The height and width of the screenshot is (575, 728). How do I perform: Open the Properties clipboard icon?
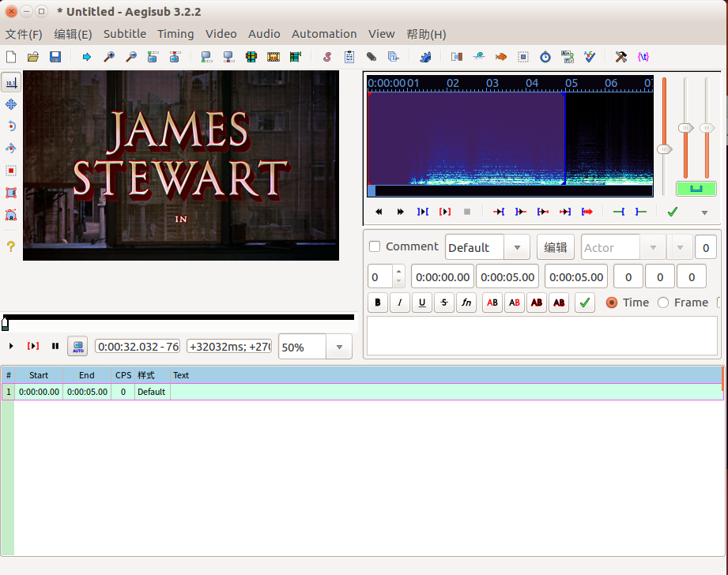(x=349, y=57)
